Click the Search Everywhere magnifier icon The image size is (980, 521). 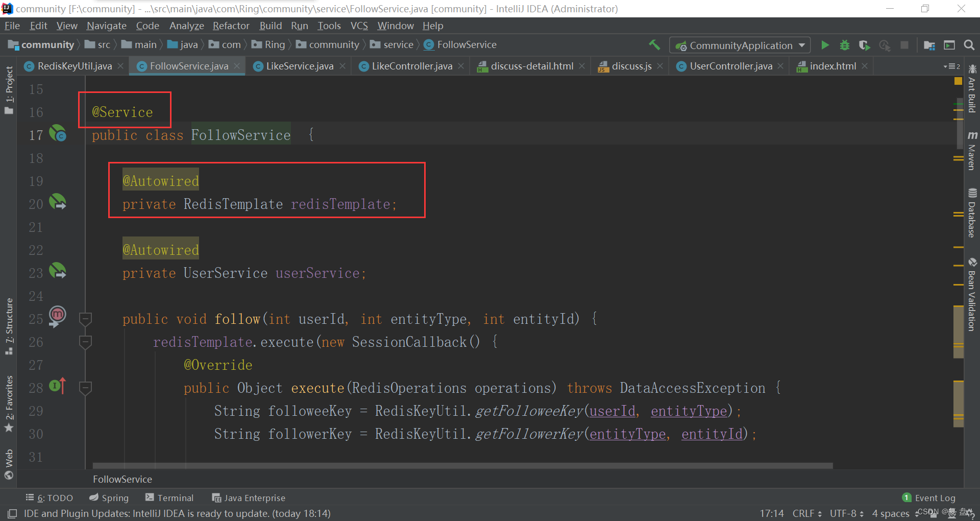[969, 45]
